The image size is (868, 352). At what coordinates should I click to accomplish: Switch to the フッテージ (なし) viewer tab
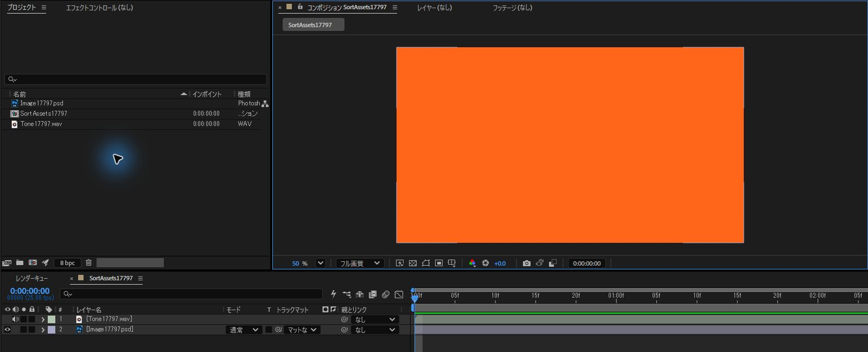pos(512,8)
